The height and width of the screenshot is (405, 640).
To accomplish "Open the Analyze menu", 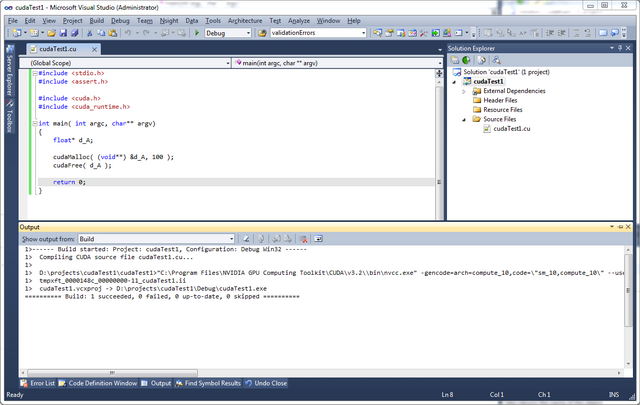I will pos(299,21).
